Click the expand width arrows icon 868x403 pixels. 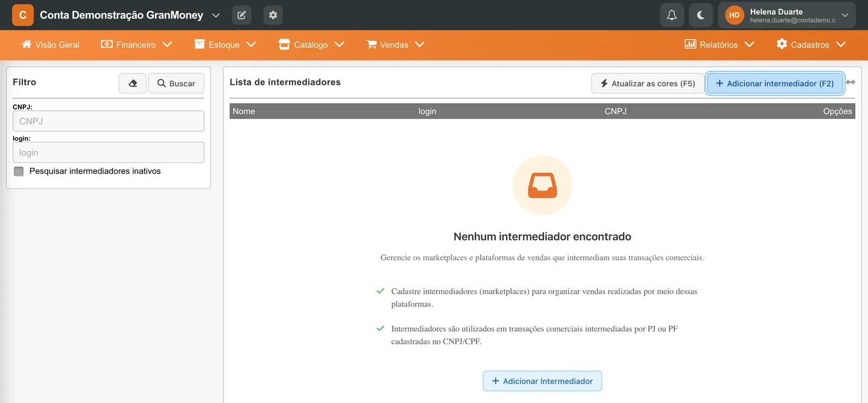[x=851, y=82]
